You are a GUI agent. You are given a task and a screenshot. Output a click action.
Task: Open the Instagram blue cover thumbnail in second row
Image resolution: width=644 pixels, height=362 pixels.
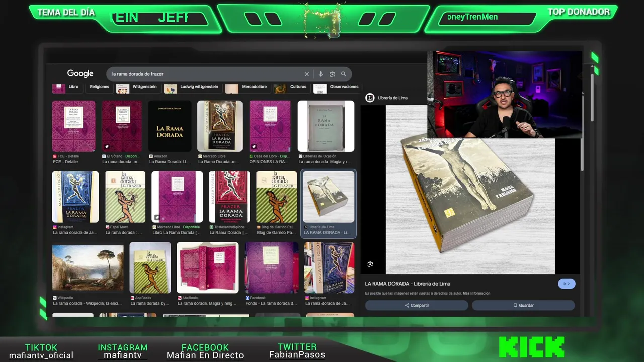(75, 197)
